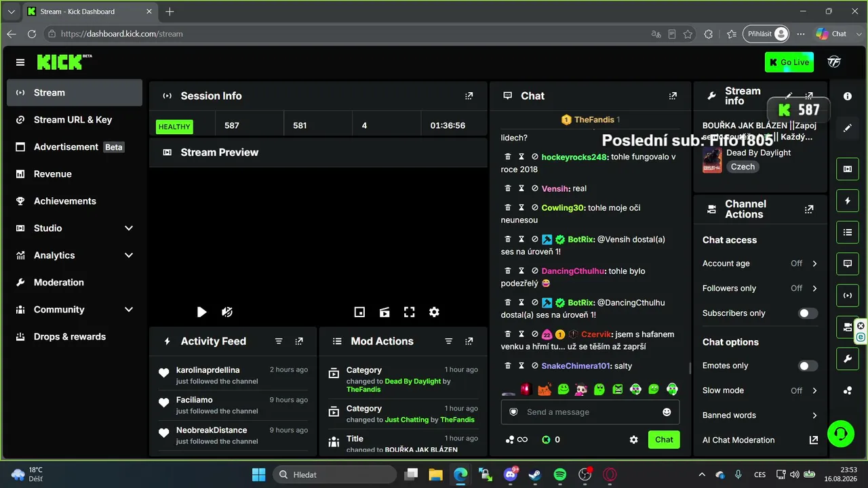868x488 pixels.
Task: Filter the Activity Feed
Action: point(279,342)
